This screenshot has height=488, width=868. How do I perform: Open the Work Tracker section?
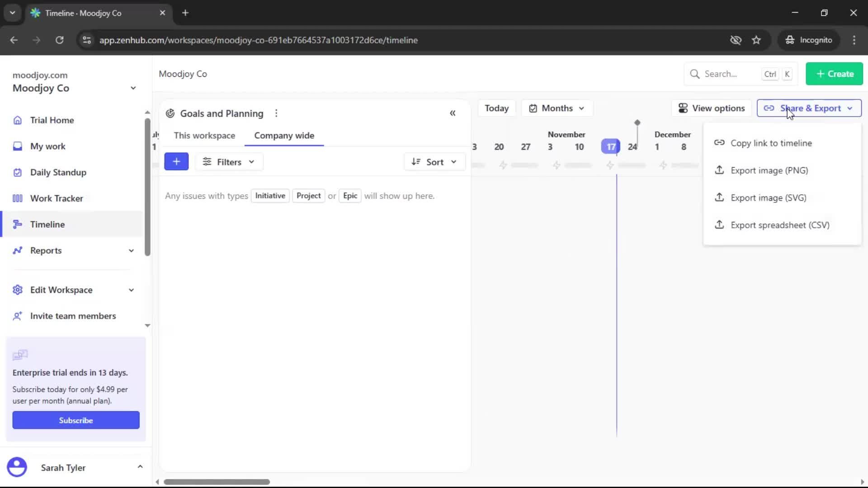[x=57, y=198]
